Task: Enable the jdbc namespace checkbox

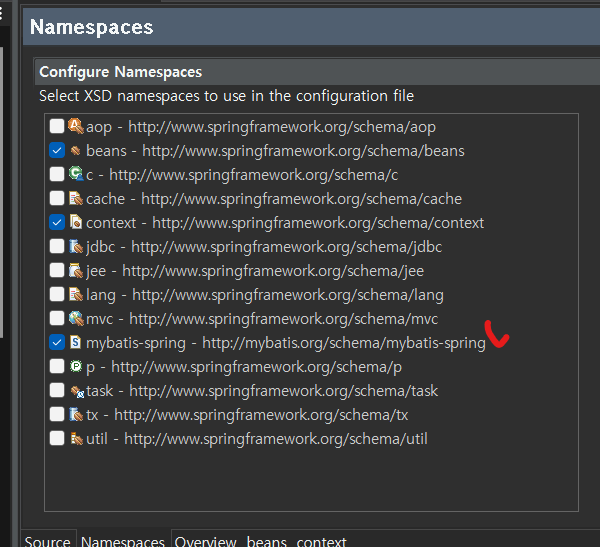Action: (57, 247)
